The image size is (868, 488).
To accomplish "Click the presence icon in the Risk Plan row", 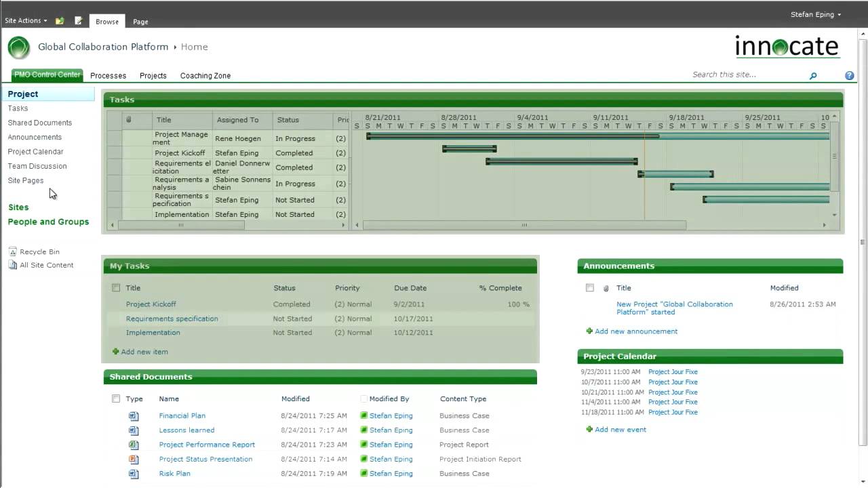I will (364, 474).
